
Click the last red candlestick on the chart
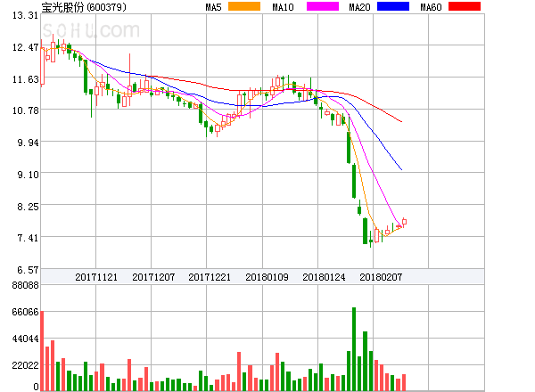click(x=404, y=222)
